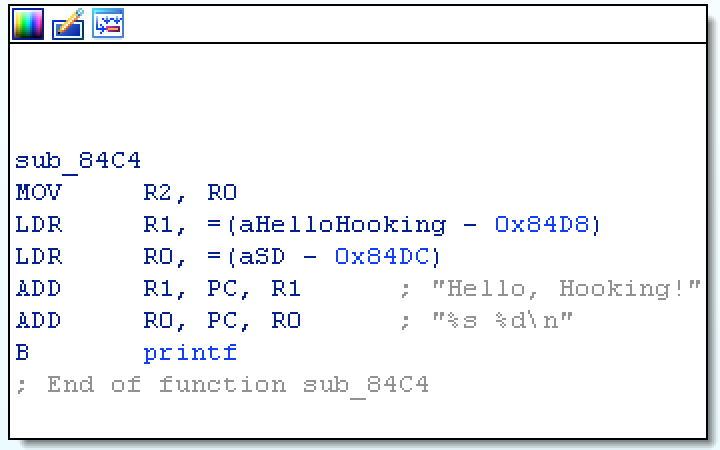The height and width of the screenshot is (450, 720).
Task: Select the first LDR instruction mnemonic
Action: coord(39,225)
